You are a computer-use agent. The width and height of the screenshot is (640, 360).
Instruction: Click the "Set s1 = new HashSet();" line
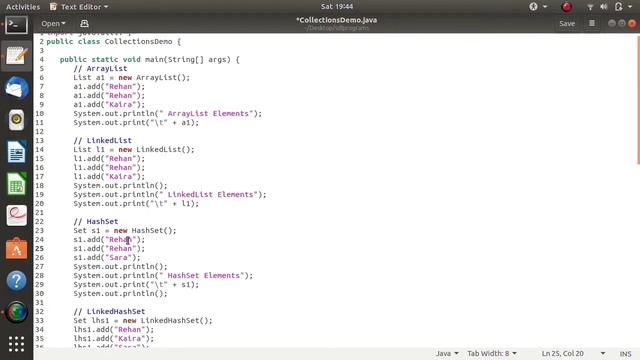pyautogui.click(x=125, y=231)
